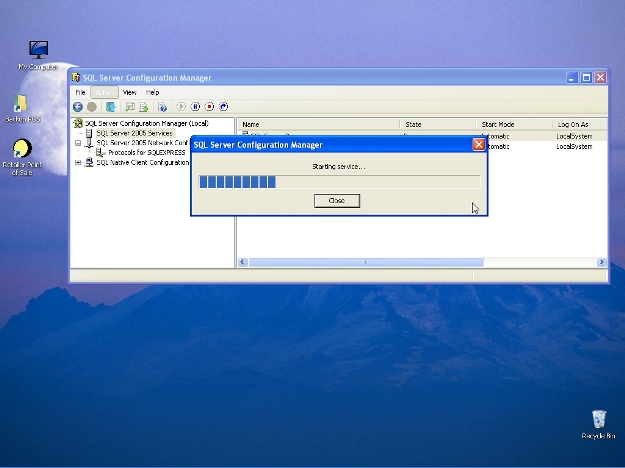Click the Pause Service toolbar icon
This screenshot has width=625, height=468.
coord(196,107)
